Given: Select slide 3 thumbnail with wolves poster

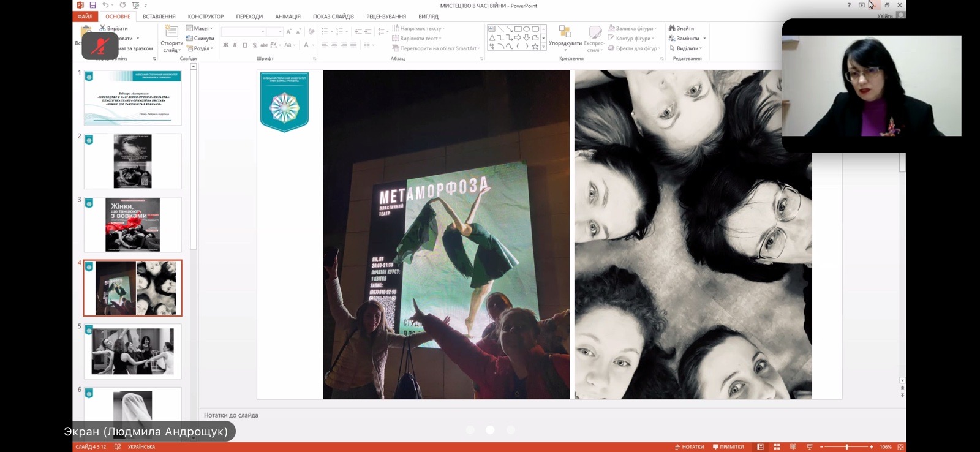Looking at the screenshot, I should 132,225.
